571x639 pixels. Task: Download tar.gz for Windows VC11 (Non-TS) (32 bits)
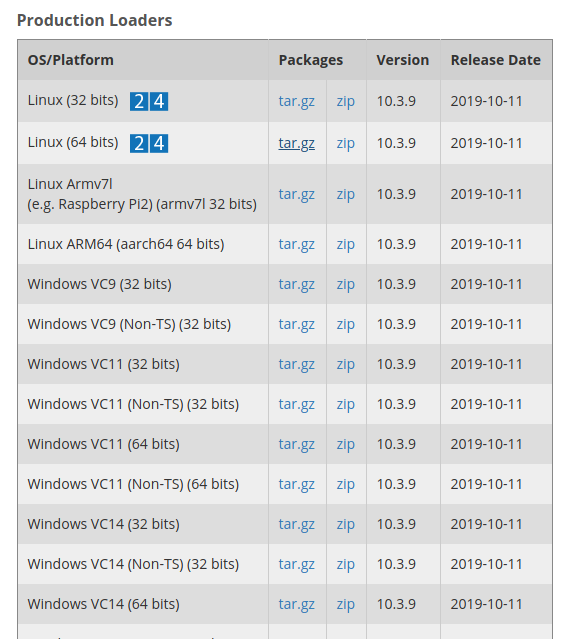[x=297, y=404]
